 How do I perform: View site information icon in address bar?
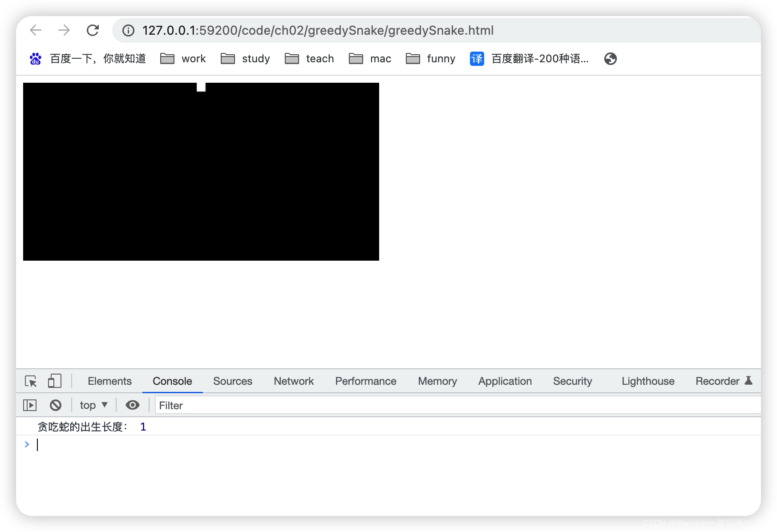128,30
